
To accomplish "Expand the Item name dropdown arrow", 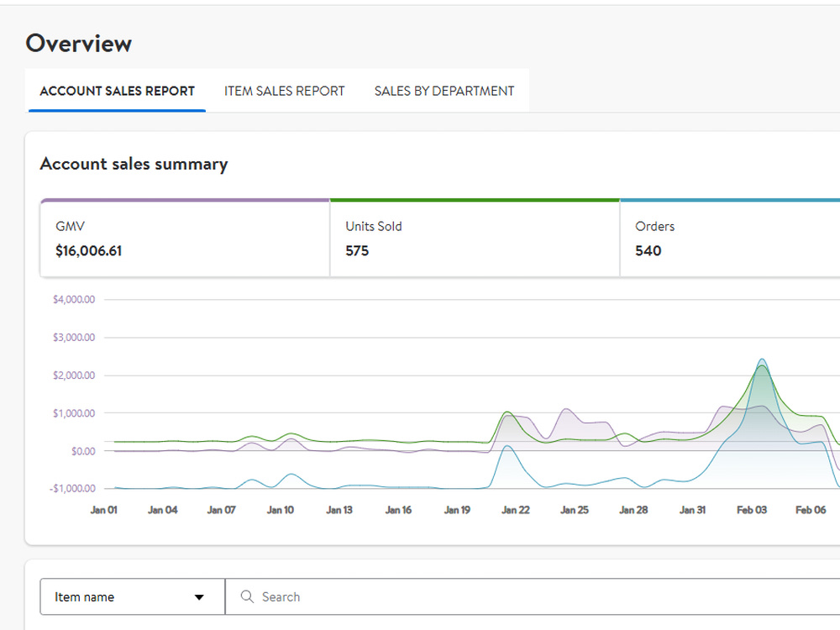I will point(199,596).
